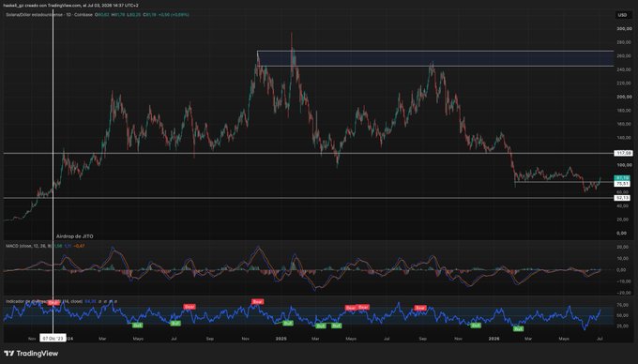Select the 75,51 price level label
The image size is (638, 364).
point(623,184)
